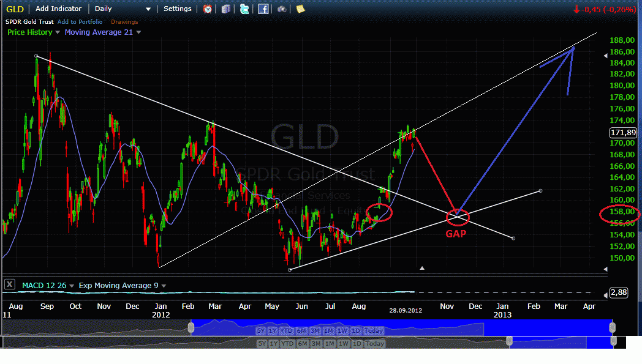This screenshot has width=642, height=364.
Task: Select Today in the lower gray range bar
Action: point(375,344)
